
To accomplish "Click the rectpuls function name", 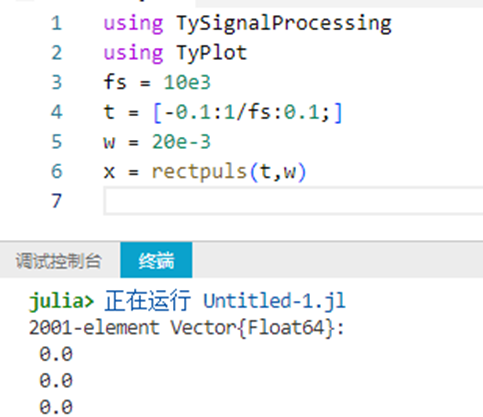I will point(199,172).
